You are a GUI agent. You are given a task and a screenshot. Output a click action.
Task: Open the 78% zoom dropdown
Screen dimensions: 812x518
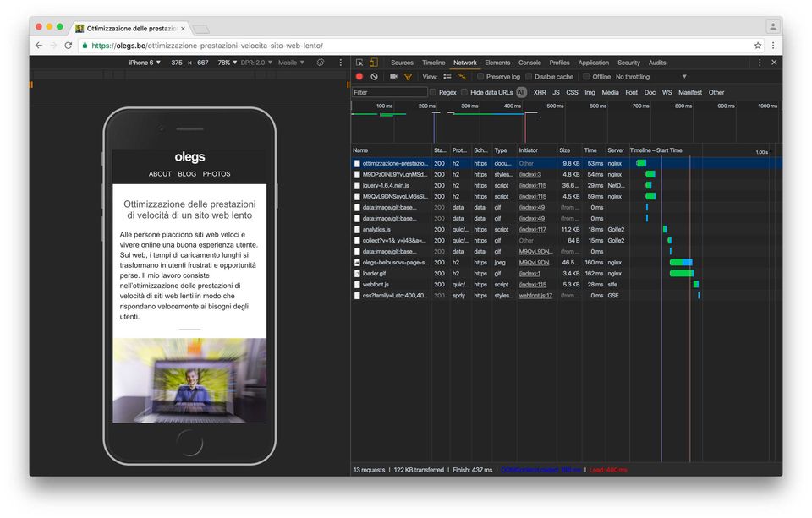[x=228, y=63]
